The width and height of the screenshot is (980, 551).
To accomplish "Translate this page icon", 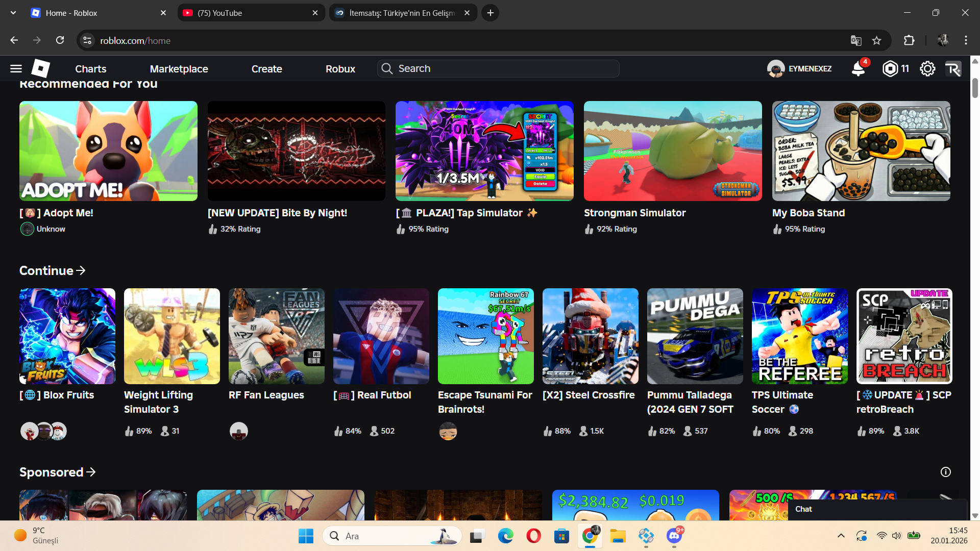I will (x=856, y=40).
